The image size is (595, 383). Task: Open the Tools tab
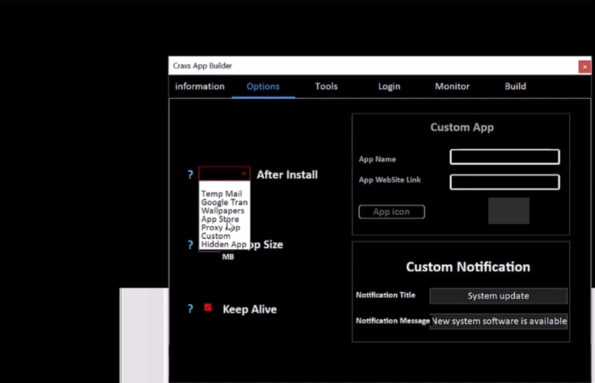coord(326,87)
